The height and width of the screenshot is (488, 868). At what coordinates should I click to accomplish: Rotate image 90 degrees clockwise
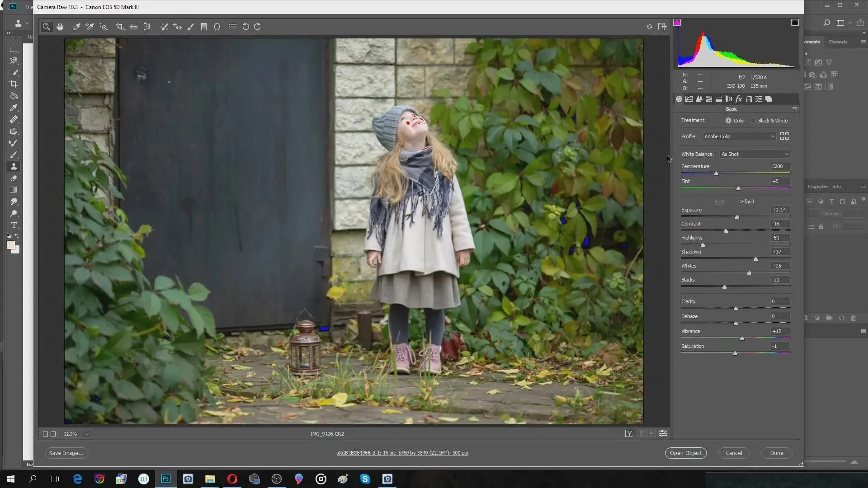257,27
